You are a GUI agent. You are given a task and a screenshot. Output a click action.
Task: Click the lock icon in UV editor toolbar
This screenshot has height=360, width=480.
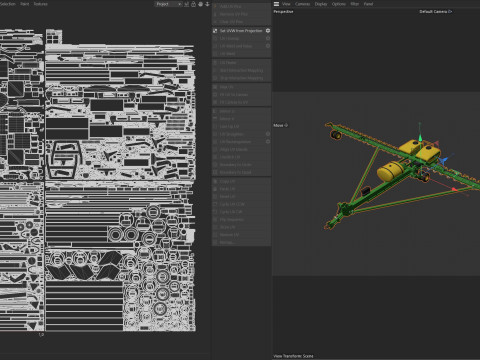click(193, 4)
